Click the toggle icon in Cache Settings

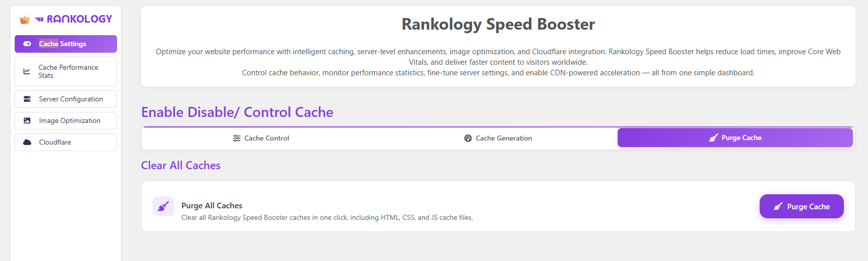27,44
